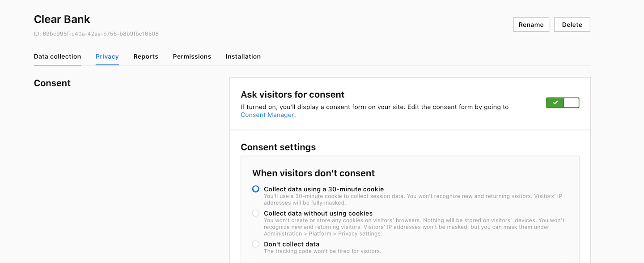Switch to the Reports tab
Image resolution: width=644 pixels, height=263 pixels.
click(x=146, y=56)
